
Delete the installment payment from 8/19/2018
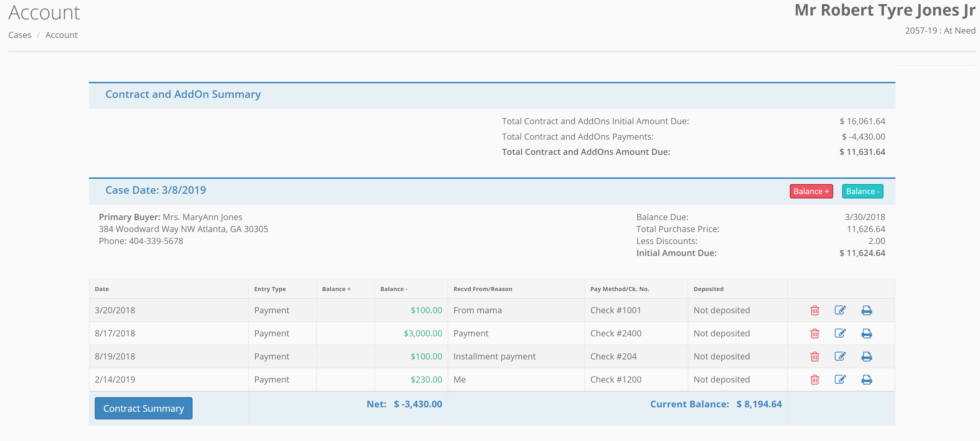pos(814,357)
